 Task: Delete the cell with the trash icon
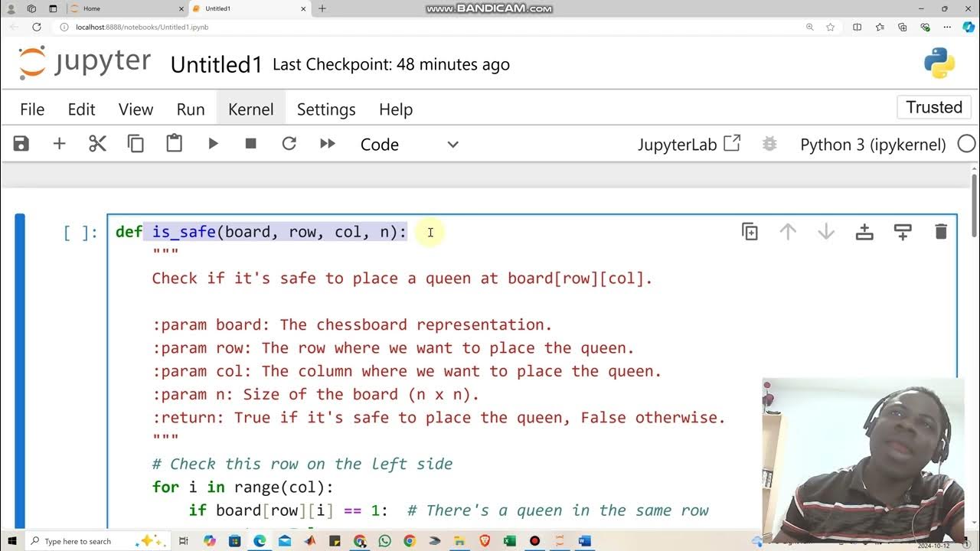point(941,232)
